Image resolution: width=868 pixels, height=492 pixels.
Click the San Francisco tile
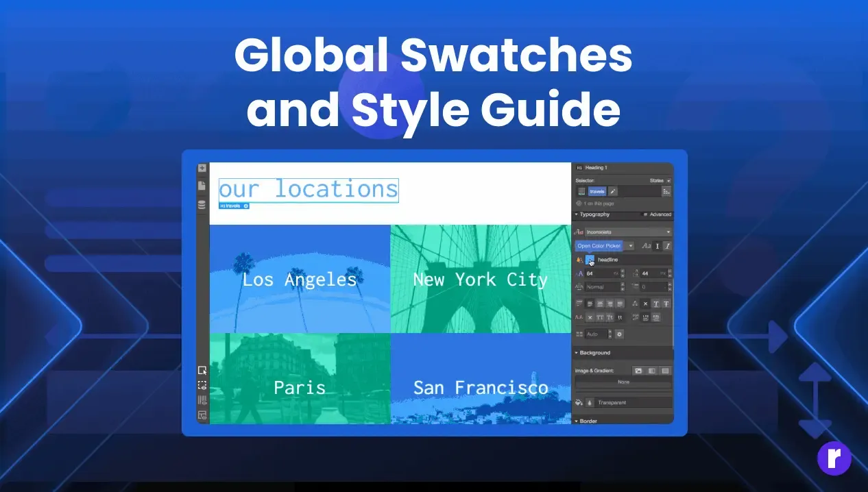[x=481, y=379]
